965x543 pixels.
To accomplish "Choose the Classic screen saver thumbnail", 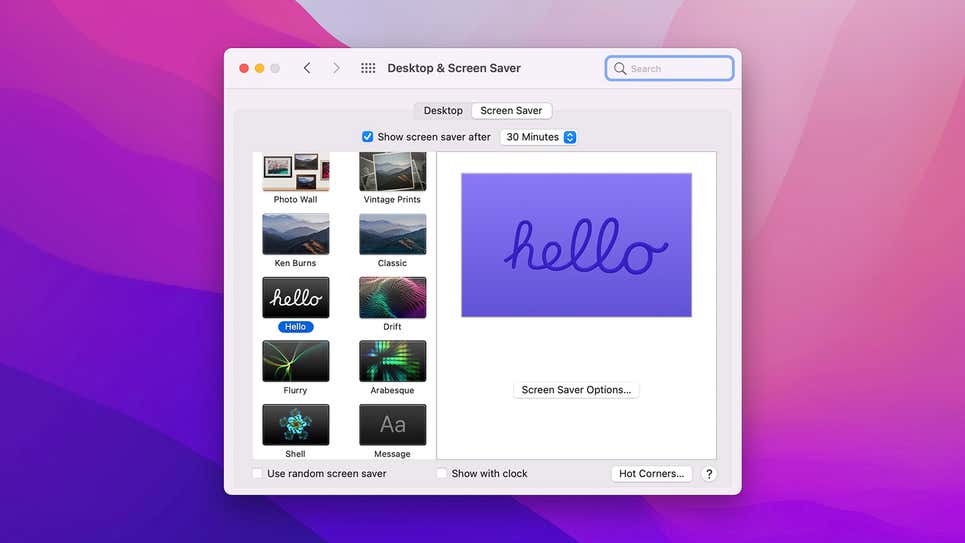I will [x=393, y=234].
